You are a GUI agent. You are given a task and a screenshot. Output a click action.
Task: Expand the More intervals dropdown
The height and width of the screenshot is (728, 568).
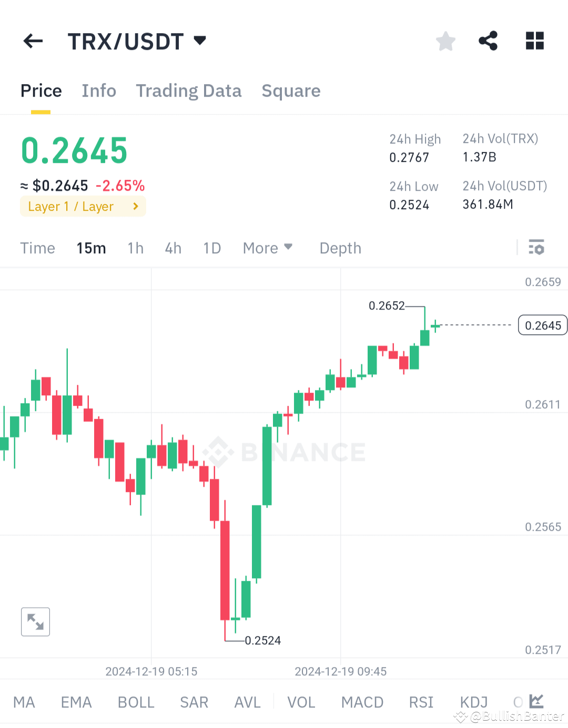268,248
